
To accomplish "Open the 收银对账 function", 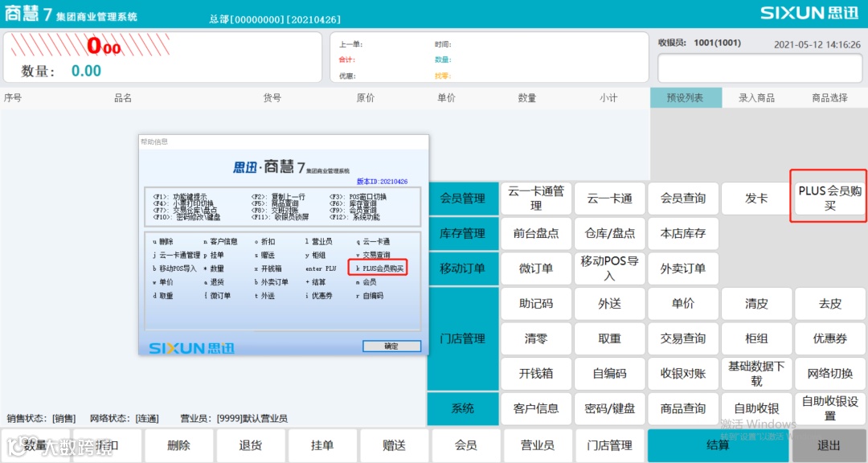I will (683, 373).
